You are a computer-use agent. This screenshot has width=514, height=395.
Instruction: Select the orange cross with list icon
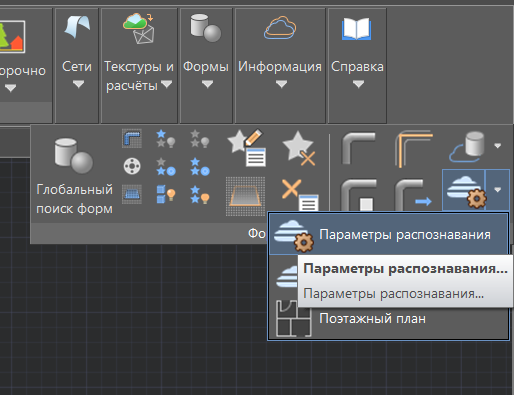[299, 195]
